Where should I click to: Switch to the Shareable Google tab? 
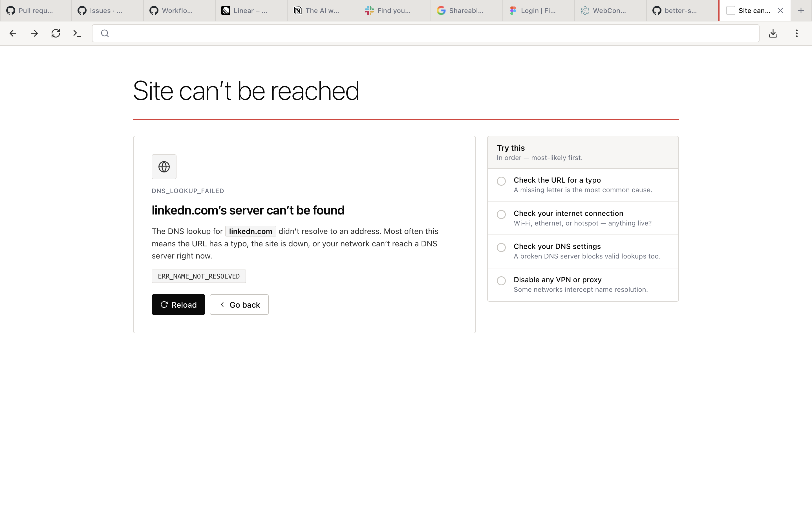pyautogui.click(x=466, y=10)
